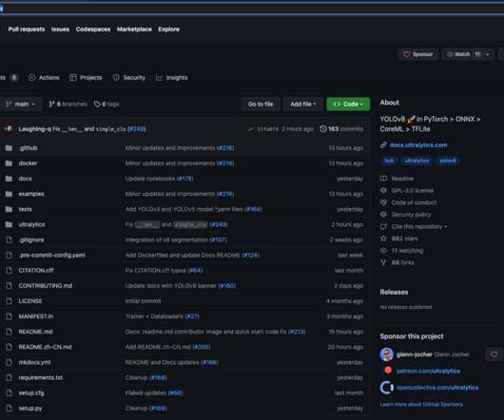Switch to the Projects tab
Image resolution: width=504 pixels, height=420 pixels.
(x=86, y=78)
